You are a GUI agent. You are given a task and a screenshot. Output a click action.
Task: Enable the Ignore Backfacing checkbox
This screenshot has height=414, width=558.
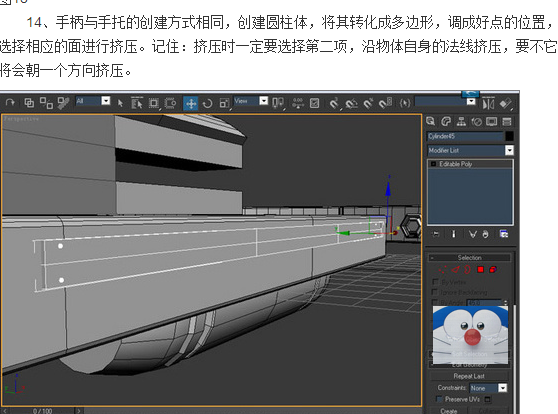(x=434, y=292)
